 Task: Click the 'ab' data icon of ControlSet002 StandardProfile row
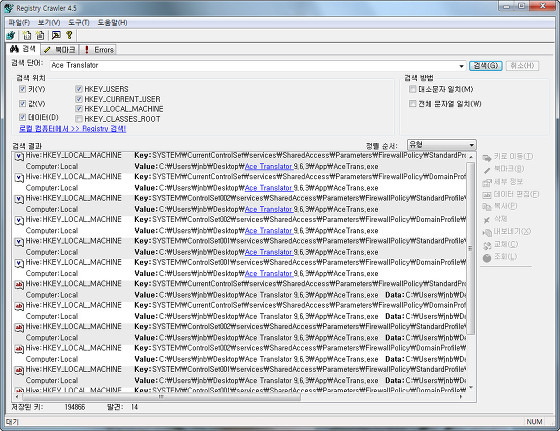tap(19, 327)
